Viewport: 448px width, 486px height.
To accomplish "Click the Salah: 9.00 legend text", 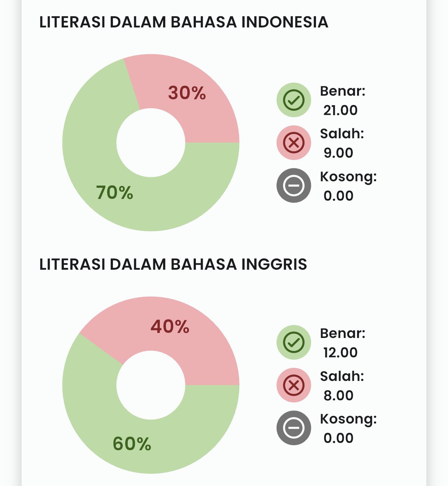I will [x=341, y=143].
